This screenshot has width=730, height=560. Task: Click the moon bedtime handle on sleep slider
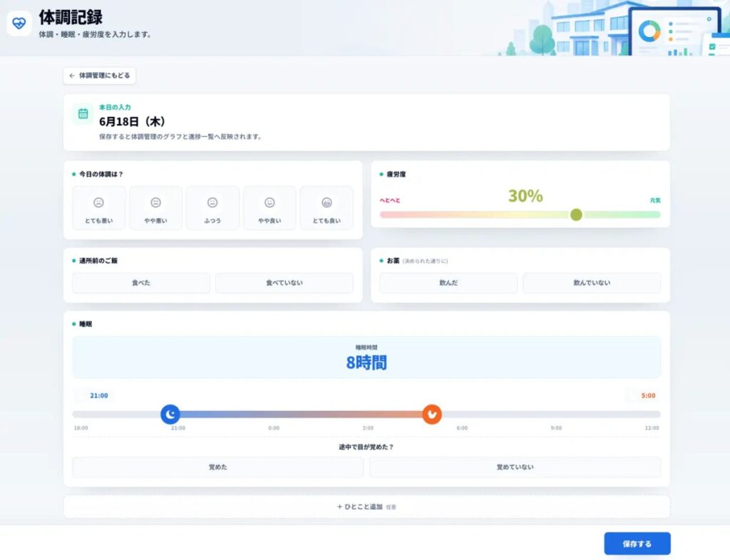click(170, 414)
